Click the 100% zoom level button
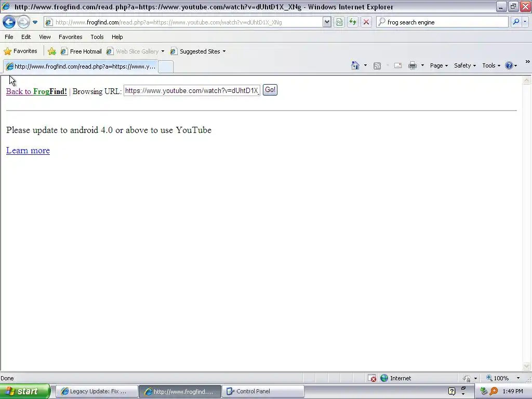 coord(498,378)
